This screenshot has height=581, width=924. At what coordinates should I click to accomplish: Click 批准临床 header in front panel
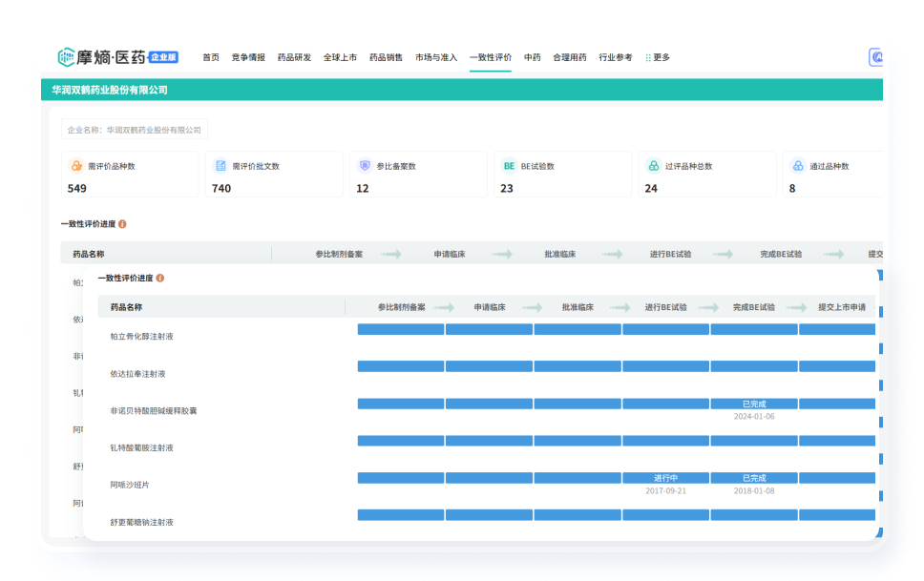tap(577, 307)
